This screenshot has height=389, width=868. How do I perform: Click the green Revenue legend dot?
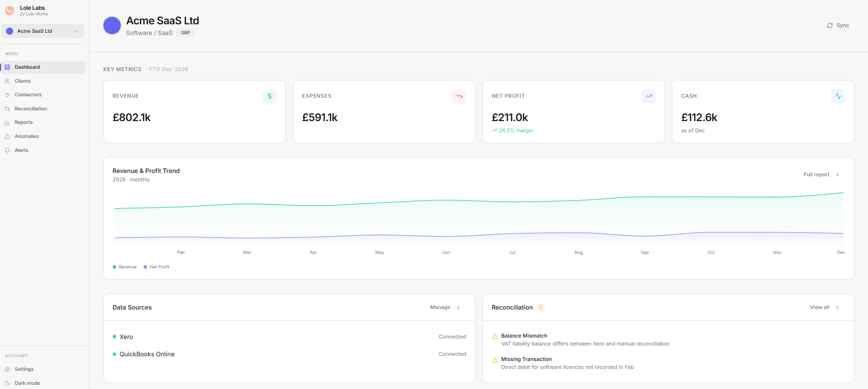[x=115, y=267]
